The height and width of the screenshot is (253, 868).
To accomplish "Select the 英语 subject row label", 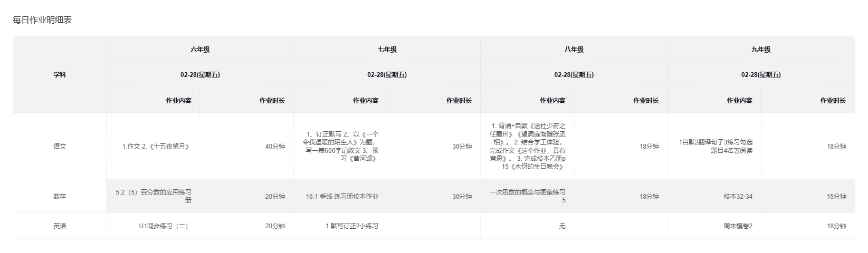I will pyautogui.click(x=60, y=226).
